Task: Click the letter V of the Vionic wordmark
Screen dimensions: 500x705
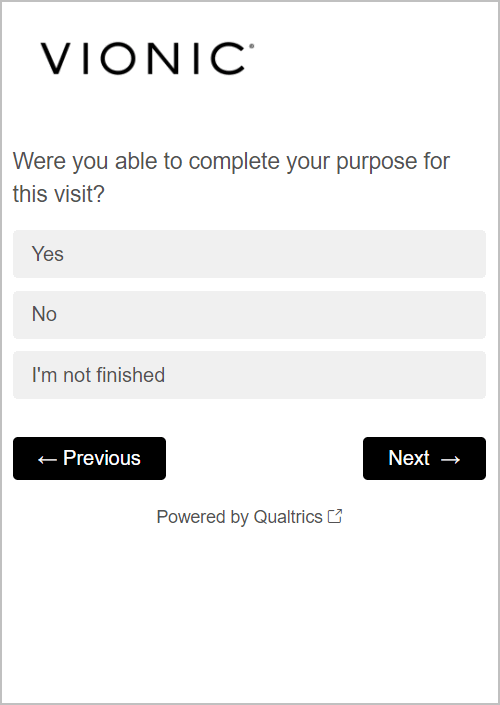Action: [x=58, y=58]
